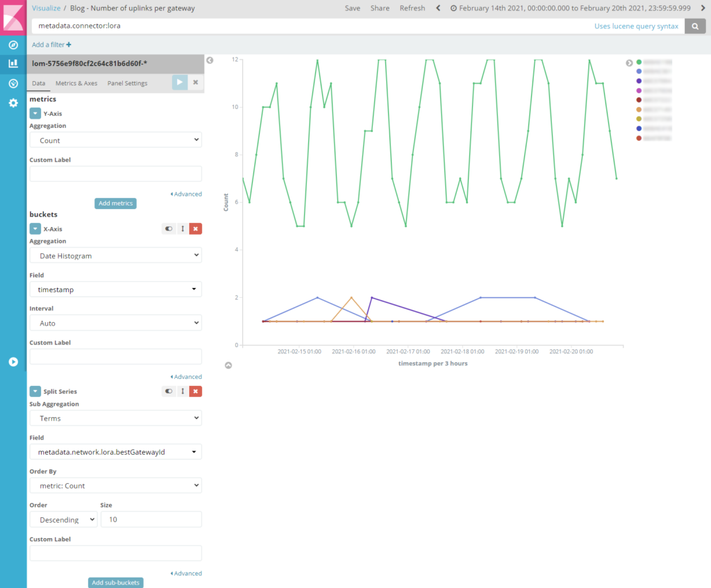The image size is (711, 588).
Task: Focus the Split Series Custom Label field
Action: (x=116, y=553)
